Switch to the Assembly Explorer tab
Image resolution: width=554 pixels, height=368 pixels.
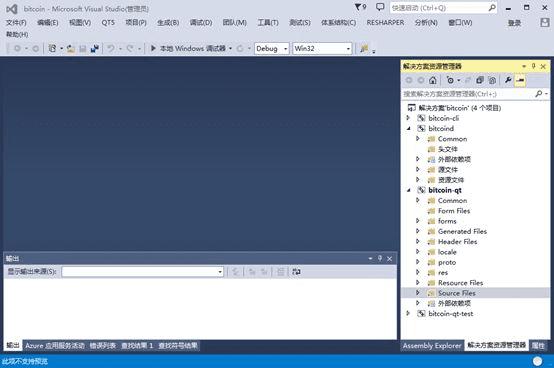pos(432,346)
